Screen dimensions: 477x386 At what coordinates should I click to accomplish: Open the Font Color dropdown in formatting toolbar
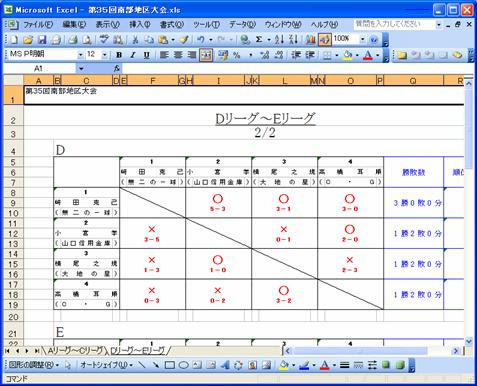pos(378,55)
